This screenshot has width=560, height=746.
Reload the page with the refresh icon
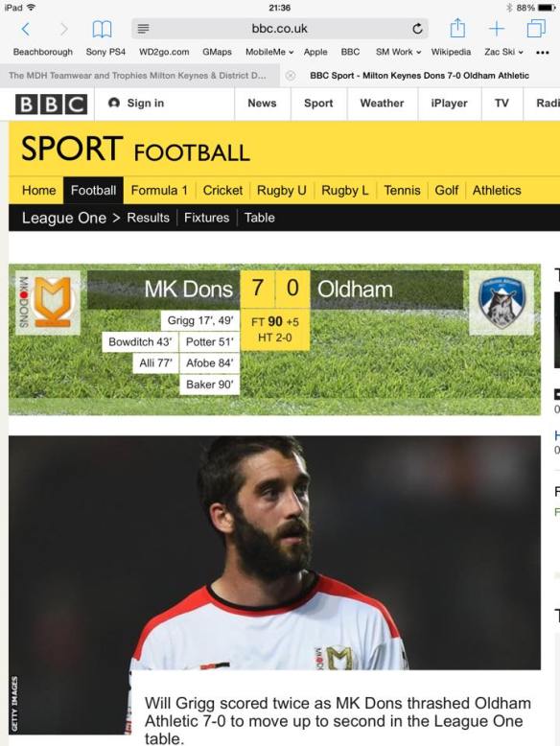click(x=417, y=29)
